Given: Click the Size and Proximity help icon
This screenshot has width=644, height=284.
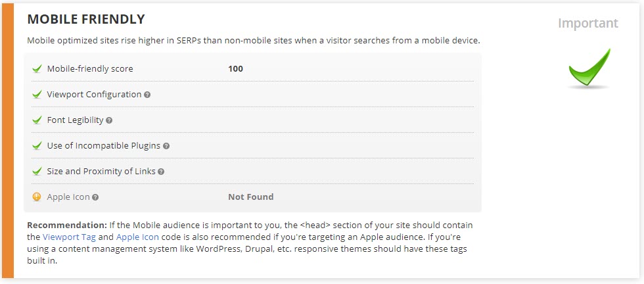Looking at the screenshot, I should click(x=161, y=172).
